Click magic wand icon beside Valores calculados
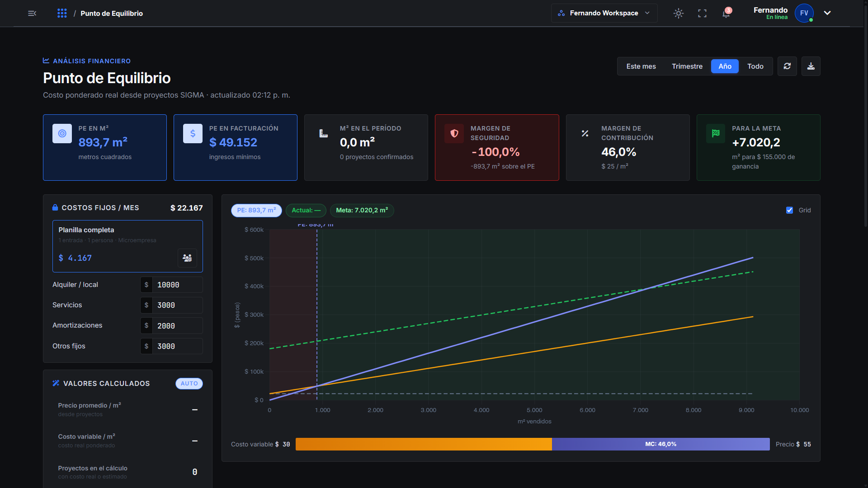This screenshot has width=868, height=488. tap(56, 383)
